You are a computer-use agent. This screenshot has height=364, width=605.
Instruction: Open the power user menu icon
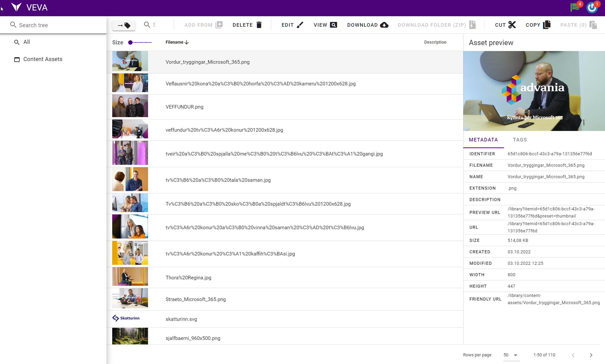pyautogui.click(x=592, y=7)
